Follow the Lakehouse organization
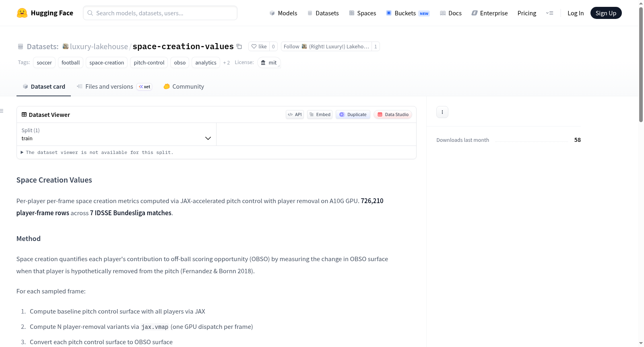This screenshot has height=347, width=644. (x=326, y=46)
